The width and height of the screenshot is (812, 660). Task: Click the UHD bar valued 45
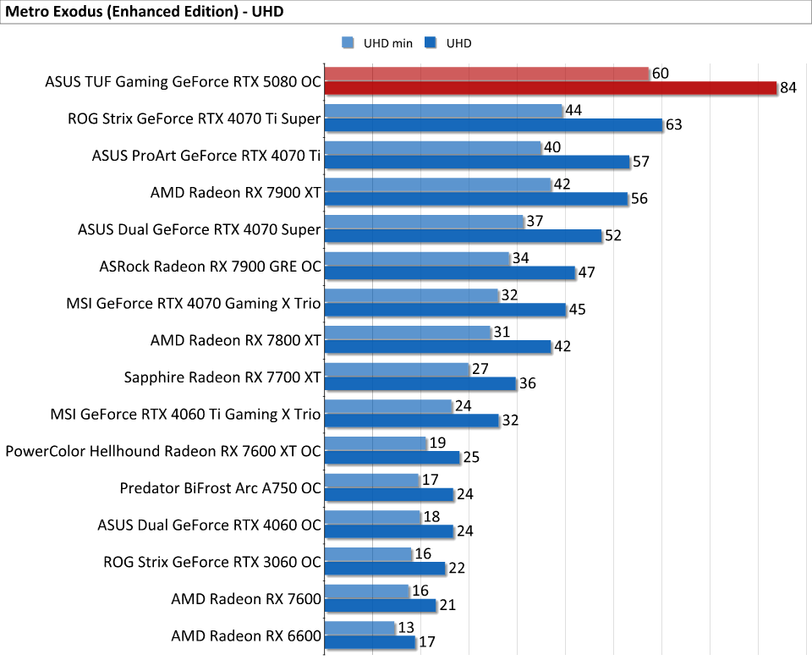pyautogui.click(x=446, y=310)
